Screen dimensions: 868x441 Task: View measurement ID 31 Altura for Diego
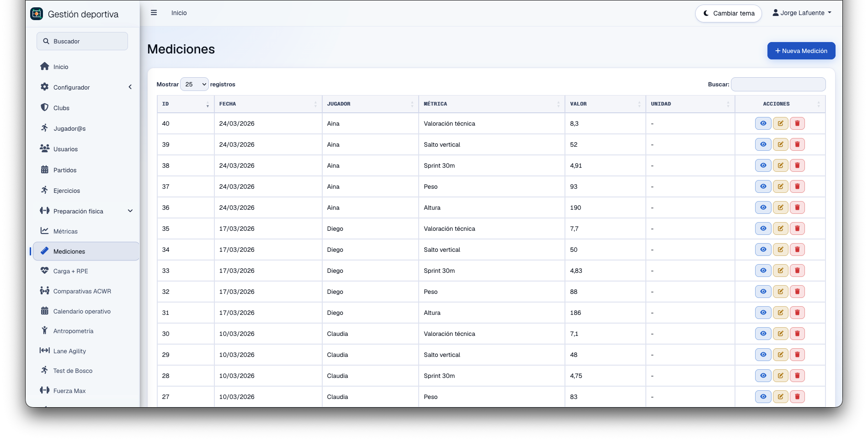[763, 313]
